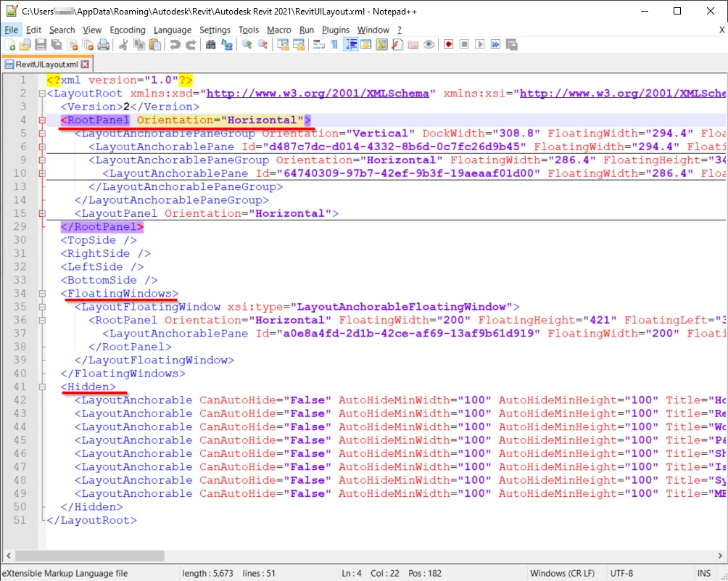Collapse the RootPanel fold on line 4

(42, 120)
